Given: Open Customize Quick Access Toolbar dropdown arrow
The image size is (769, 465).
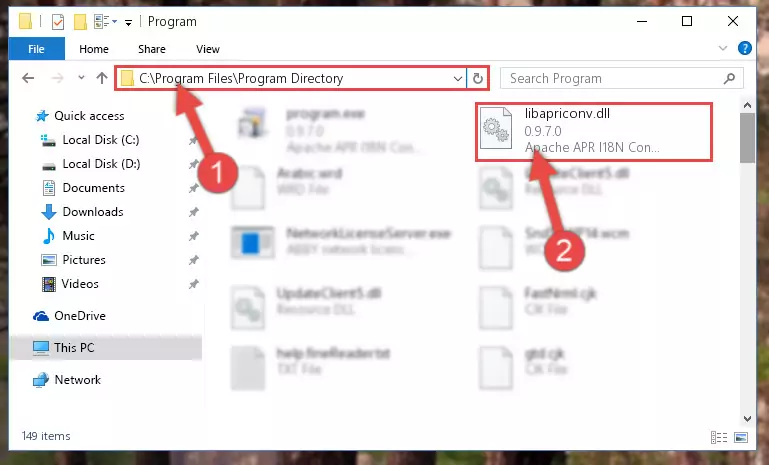Looking at the screenshot, I should [128, 22].
